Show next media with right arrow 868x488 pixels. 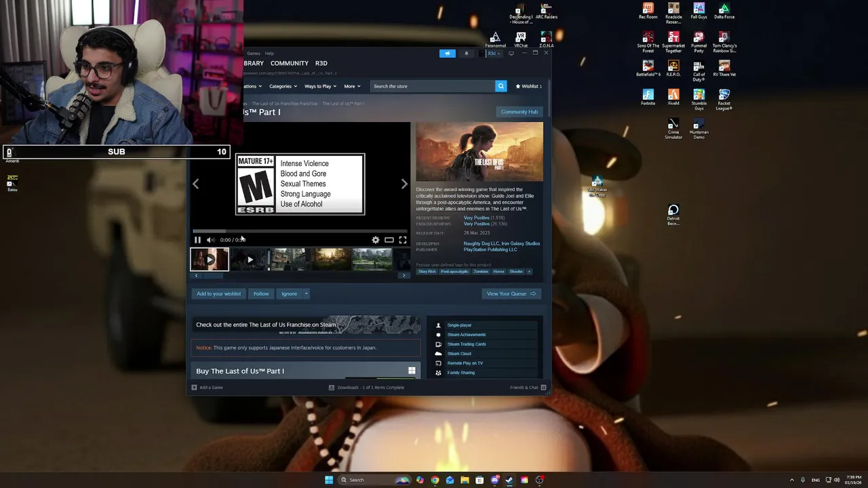click(x=404, y=184)
